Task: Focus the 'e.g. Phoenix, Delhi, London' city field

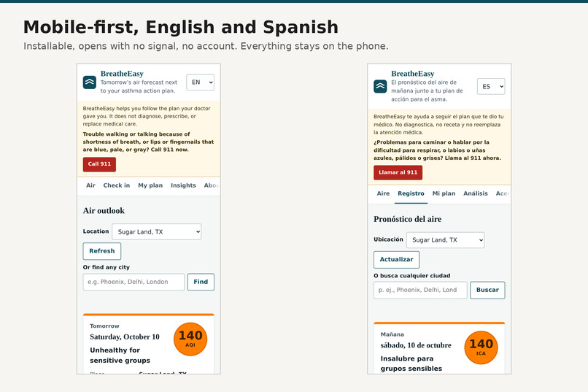Action: tap(134, 282)
